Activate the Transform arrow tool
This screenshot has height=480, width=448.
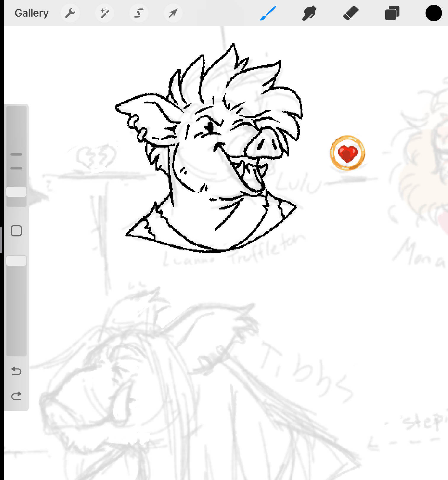coord(173,13)
